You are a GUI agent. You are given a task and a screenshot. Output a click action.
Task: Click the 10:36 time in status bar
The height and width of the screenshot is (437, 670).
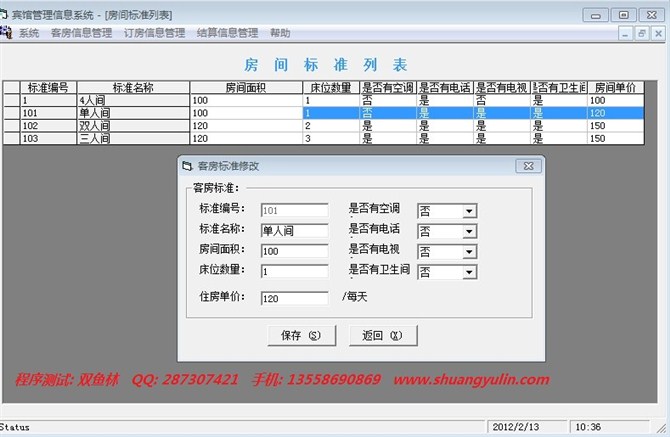(588, 427)
